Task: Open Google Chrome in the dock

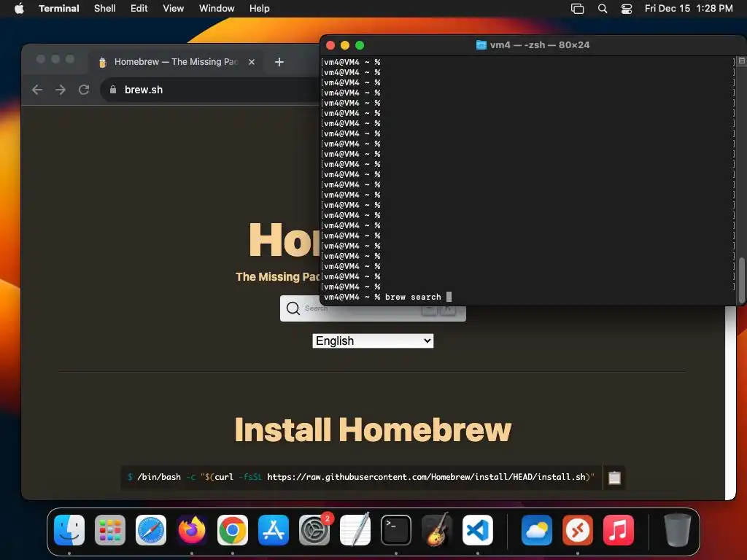Action: coord(233,530)
